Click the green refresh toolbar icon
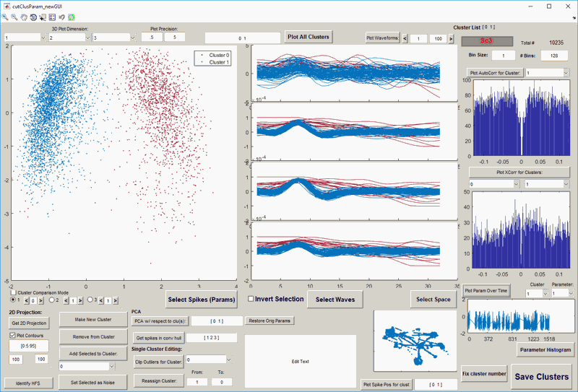This screenshot has width=578, height=392. point(72,17)
